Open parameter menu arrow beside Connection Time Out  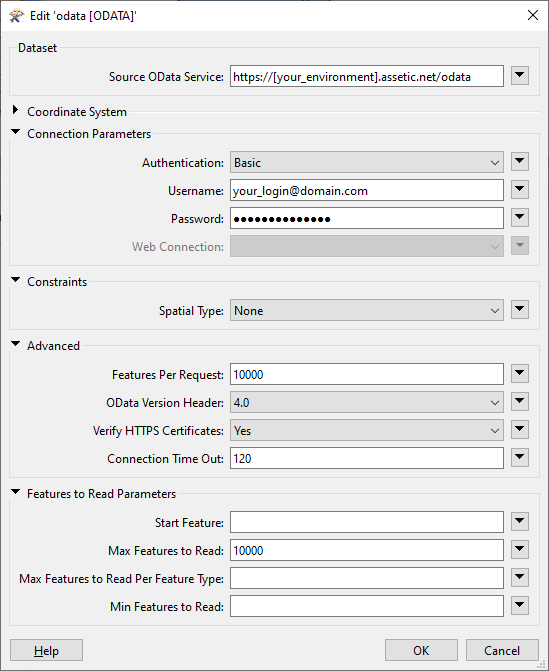pos(519,457)
